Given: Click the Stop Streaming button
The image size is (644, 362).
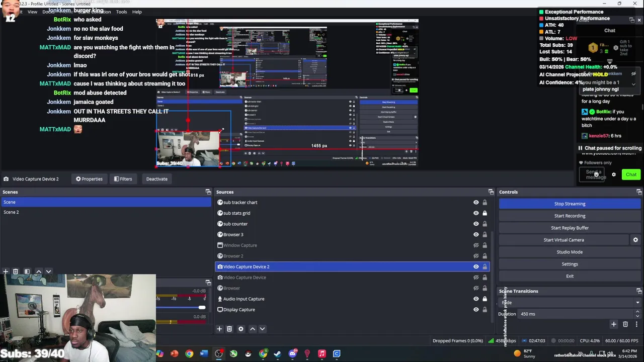Looking at the screenshot, I should click(x=570, y=204).
